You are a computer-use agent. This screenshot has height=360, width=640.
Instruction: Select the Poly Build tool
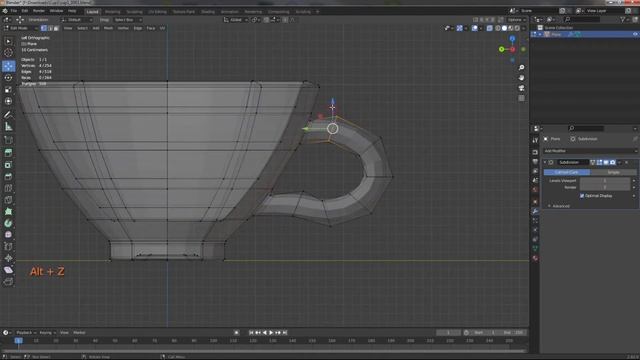click(8, 211)
